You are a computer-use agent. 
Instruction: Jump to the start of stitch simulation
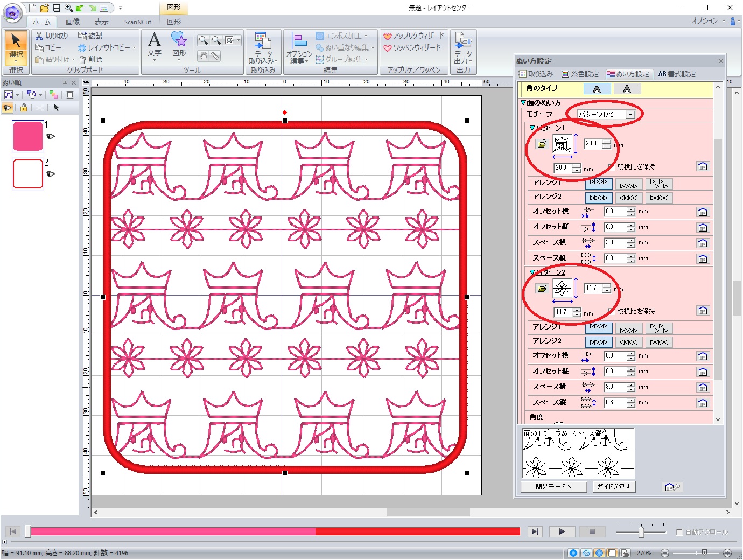tap(13, 531)
